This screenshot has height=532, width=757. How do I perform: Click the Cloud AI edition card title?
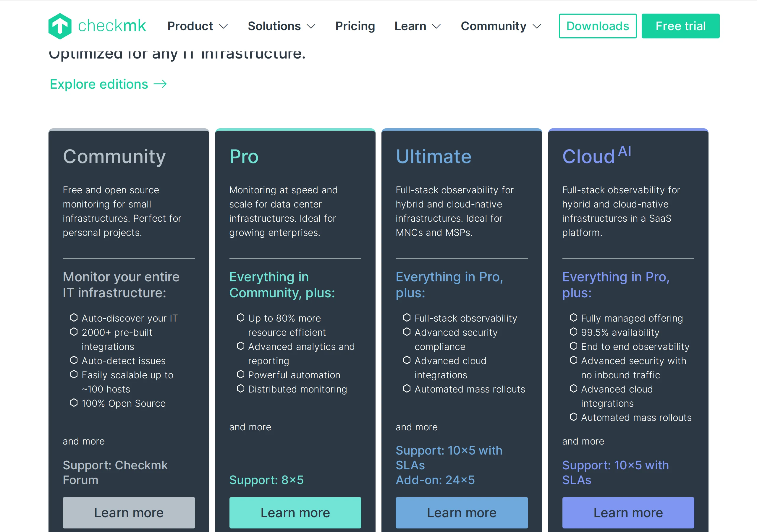[x=596, y=155]
